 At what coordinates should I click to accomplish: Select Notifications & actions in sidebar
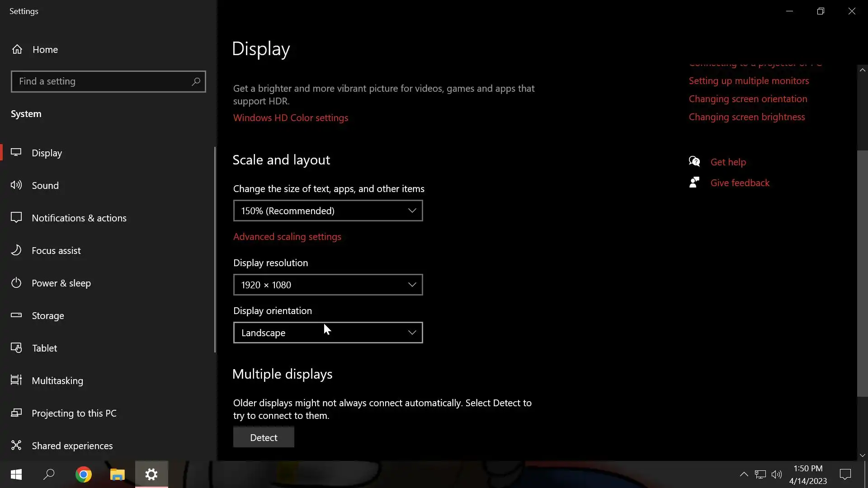79,218
